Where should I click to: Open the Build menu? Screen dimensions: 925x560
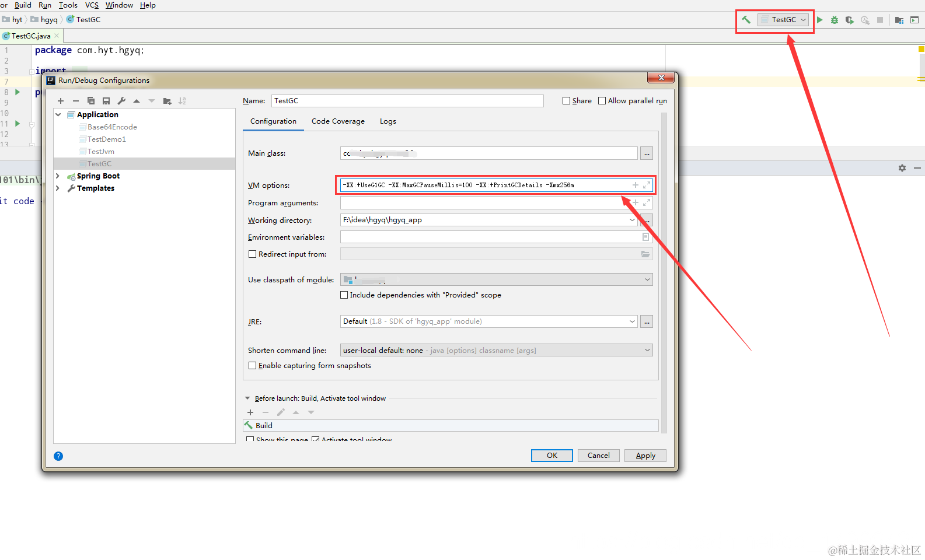tap(23, 5)
